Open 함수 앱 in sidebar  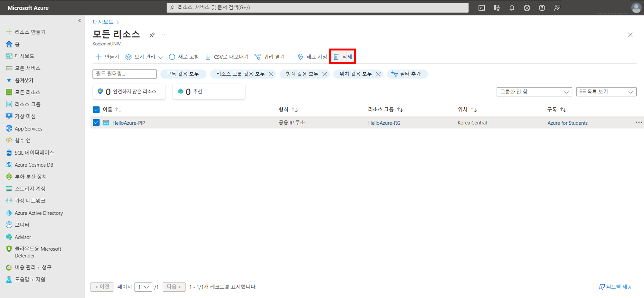click(x=18, y=140)
